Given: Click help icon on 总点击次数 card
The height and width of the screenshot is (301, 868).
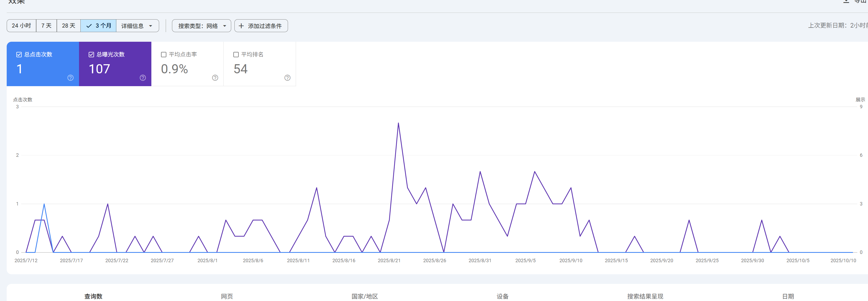Looking at the screenshot, I should tap(70, 78).
